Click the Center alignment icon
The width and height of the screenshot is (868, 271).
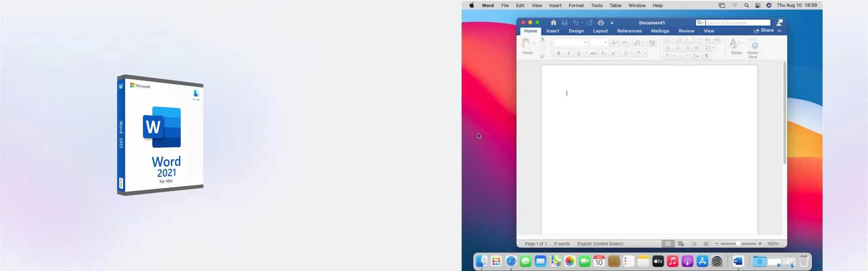(x=677, y=48)
